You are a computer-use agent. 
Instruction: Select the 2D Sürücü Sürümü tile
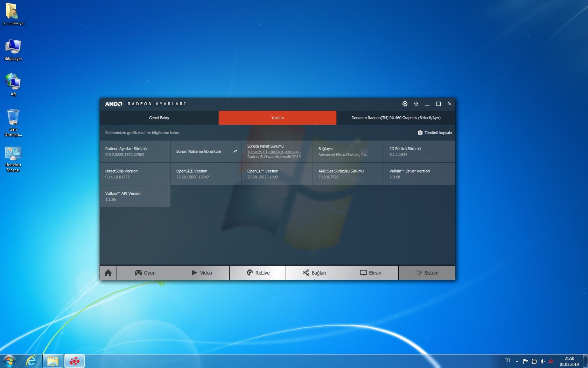(419, 151)
